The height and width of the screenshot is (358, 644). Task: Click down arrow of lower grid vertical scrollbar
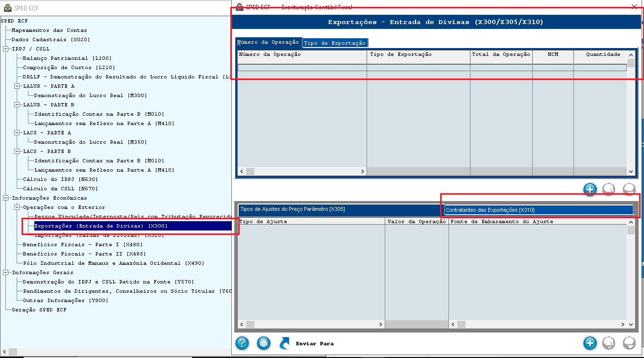coord(631,325)
